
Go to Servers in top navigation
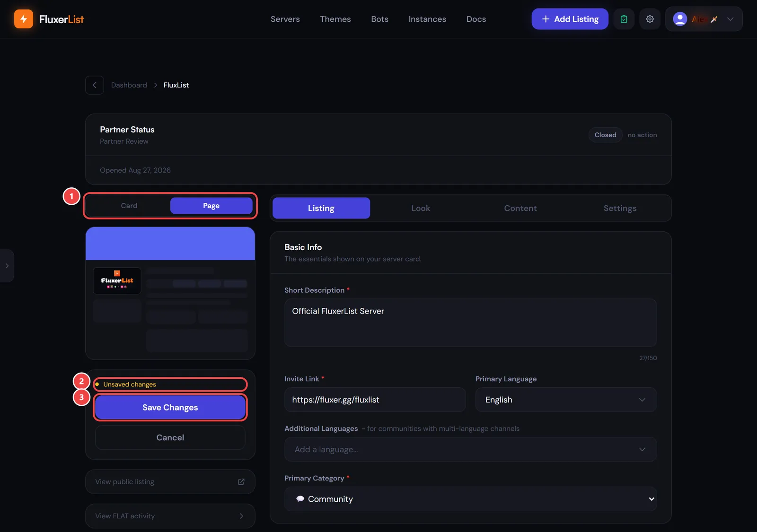tap(285, 19)
